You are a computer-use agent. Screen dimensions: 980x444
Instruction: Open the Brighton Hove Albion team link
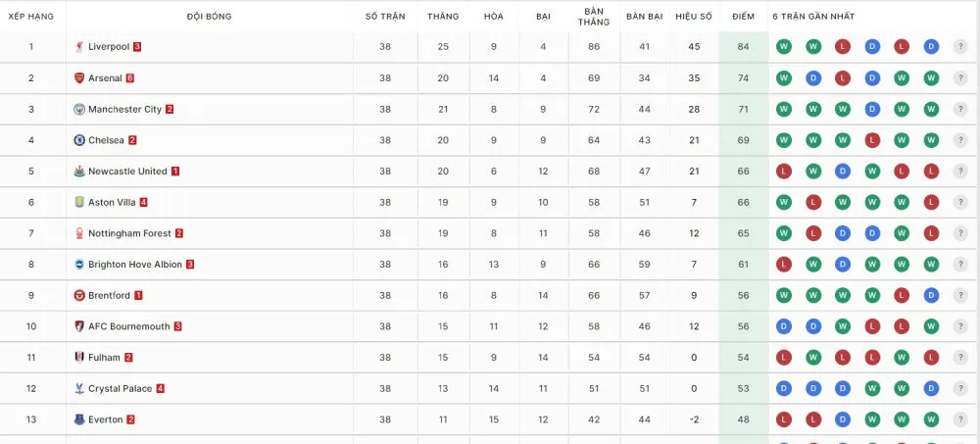134,265
